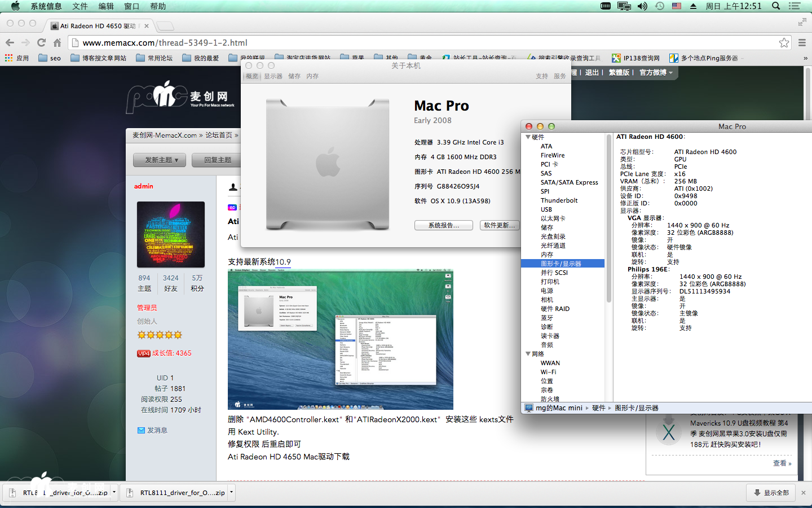Click the home icon in browser toolbar
This screenshot has width=812, height=508.
(57, 43)
